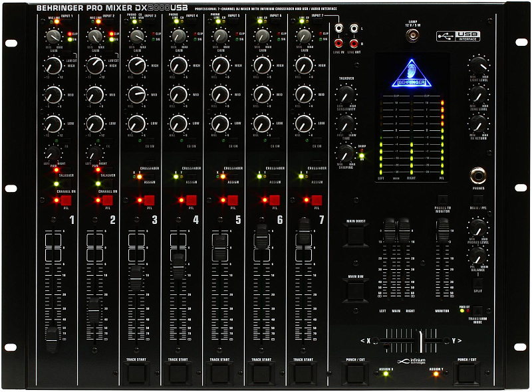532x392 pixels.
Task: Click the PFL label on the VU meter
Action: (440, 177)
